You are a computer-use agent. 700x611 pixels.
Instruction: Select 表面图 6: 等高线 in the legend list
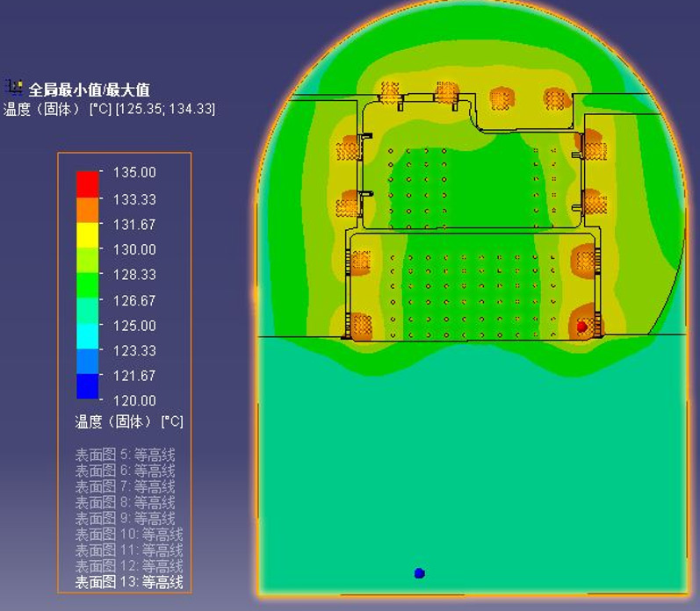[x=125, y=471]
